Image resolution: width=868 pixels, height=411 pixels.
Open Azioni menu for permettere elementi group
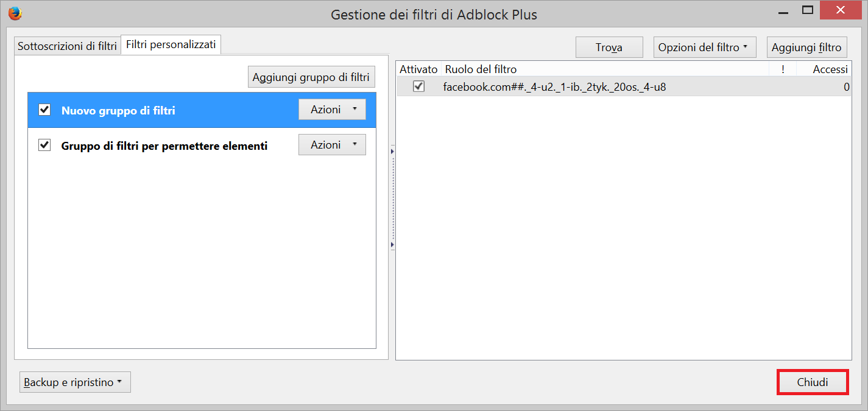pyautogui.click(x=332, y=145)
